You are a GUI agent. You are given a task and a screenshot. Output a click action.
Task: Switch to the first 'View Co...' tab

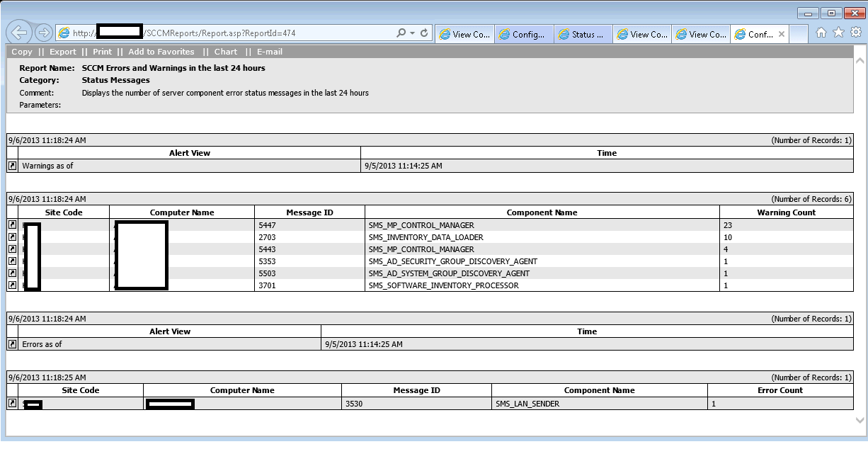click(464, 34)
